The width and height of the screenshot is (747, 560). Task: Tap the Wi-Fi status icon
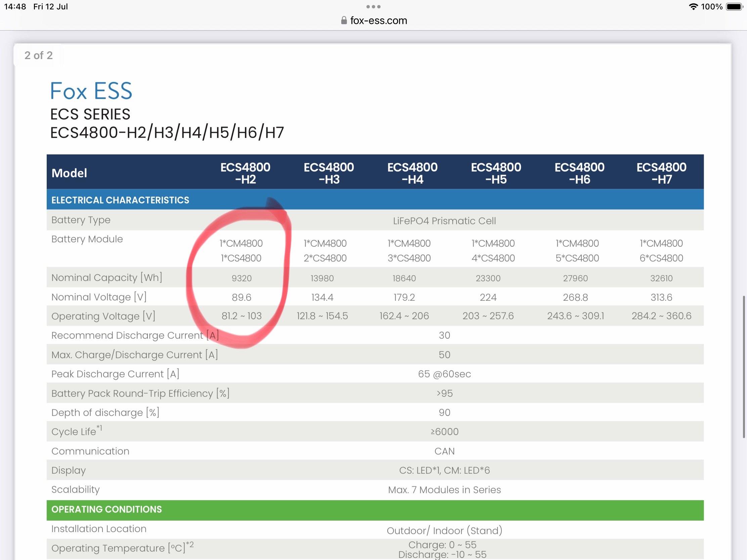pyautogui.click(x=693, y=7)
